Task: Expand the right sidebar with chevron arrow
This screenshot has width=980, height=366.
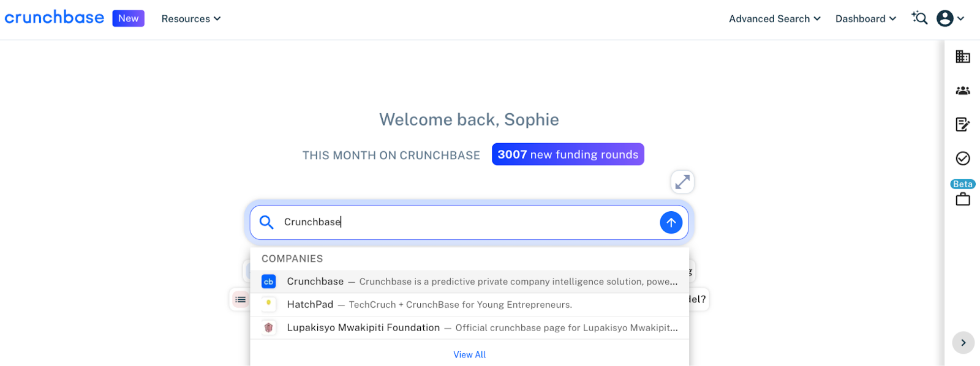Action: coord(963,343)
